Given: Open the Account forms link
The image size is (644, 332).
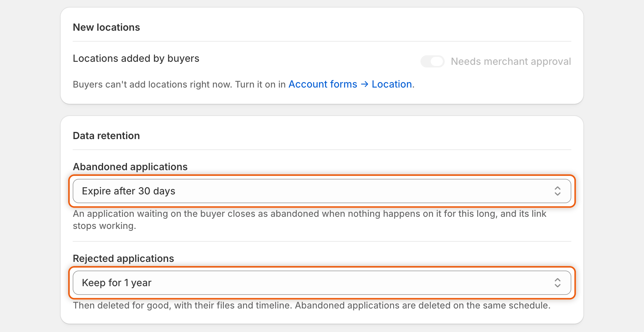Looking at the screenshot, I should click(x=323, y=84).
